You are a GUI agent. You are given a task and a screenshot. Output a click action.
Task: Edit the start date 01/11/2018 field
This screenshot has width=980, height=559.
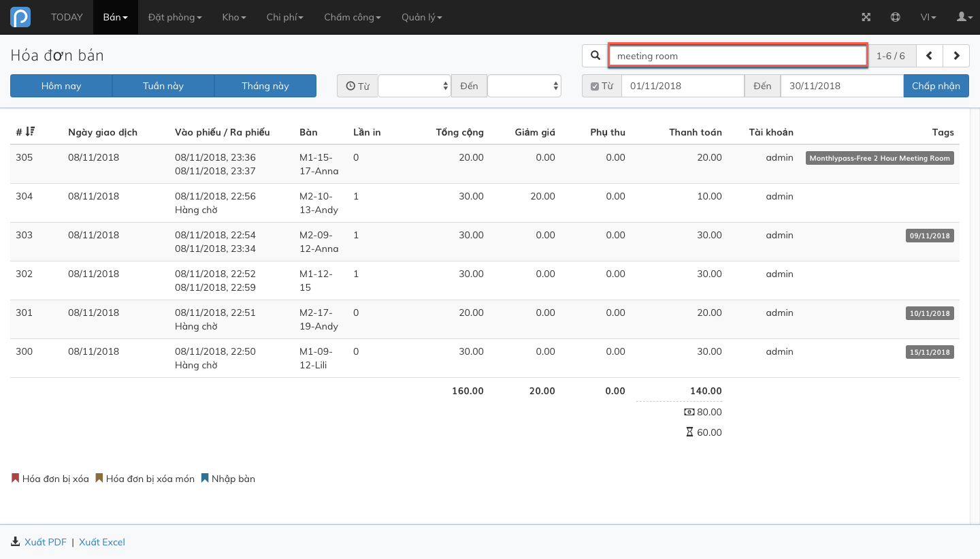click(x=683, y=86)
